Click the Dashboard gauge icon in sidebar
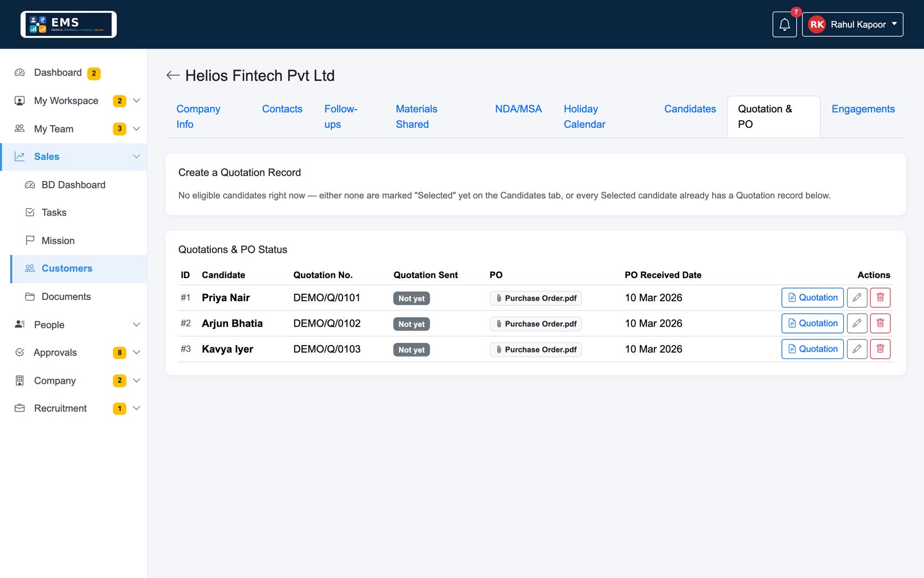 click(x=20, y=73)
